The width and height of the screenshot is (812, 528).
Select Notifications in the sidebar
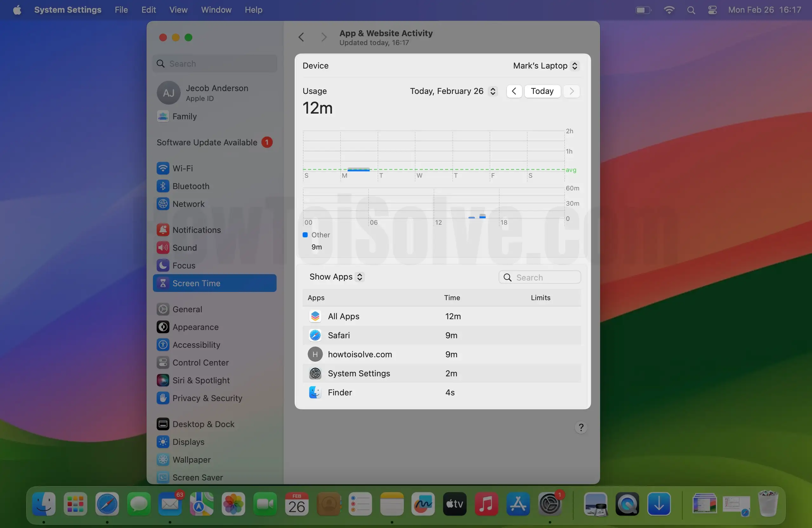(x=197, y=230)
